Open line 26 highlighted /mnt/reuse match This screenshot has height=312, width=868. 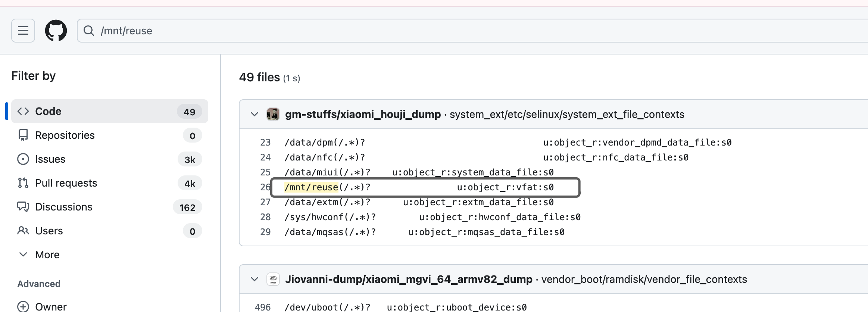coord(311,187)
